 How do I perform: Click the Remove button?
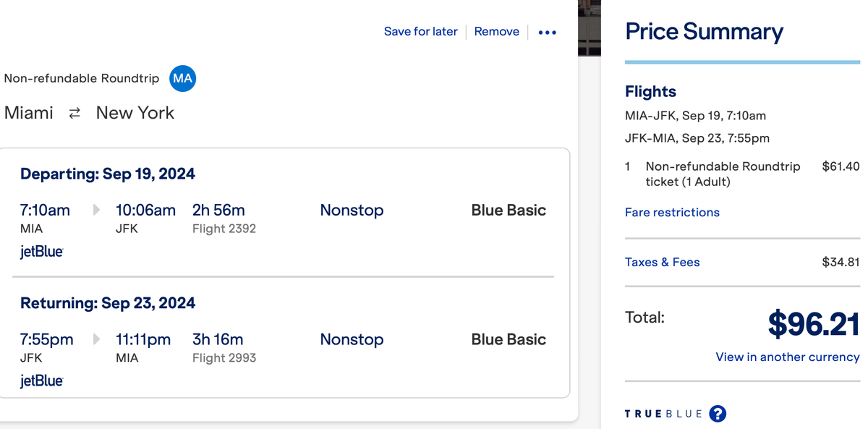[497, 32]
